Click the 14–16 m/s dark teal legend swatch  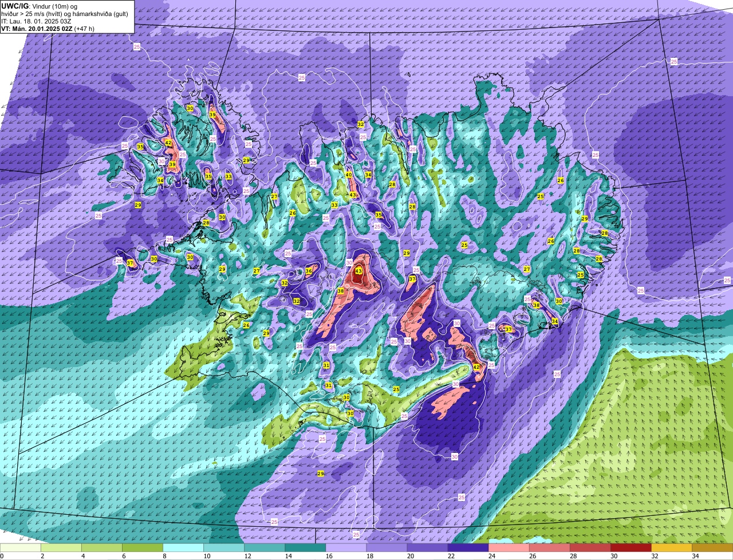(305, 548)
